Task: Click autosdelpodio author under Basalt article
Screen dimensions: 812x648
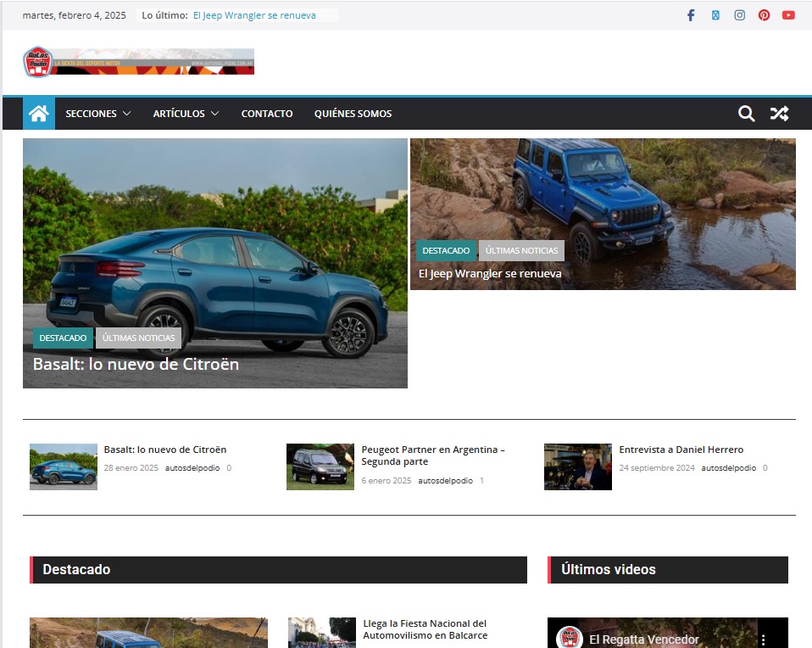Action: coord(192,467)
